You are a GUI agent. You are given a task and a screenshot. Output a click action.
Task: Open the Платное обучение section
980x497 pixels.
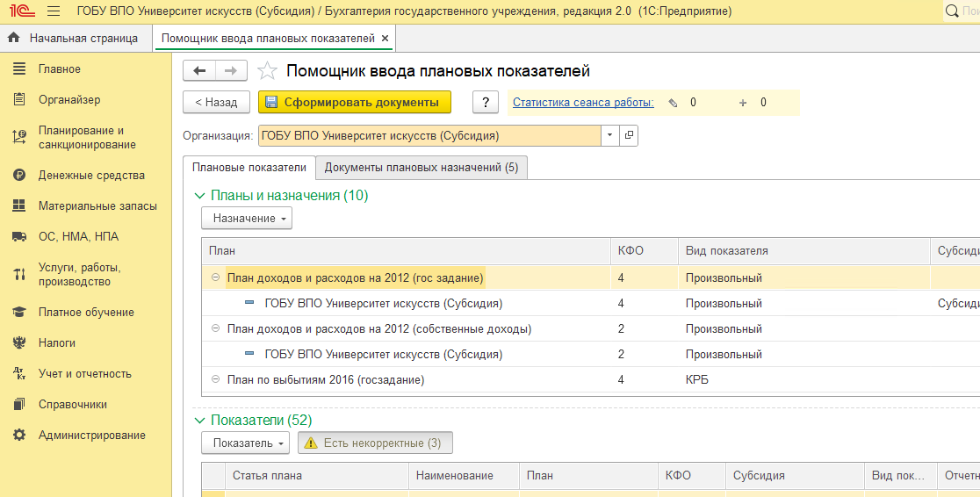[x=86, y=312]
